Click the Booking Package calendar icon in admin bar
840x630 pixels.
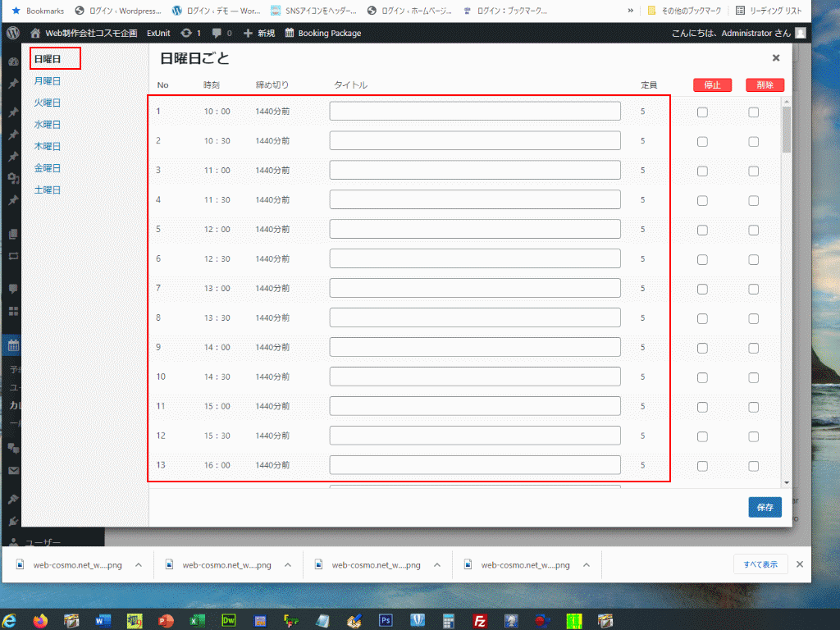[x=290, y=33]
